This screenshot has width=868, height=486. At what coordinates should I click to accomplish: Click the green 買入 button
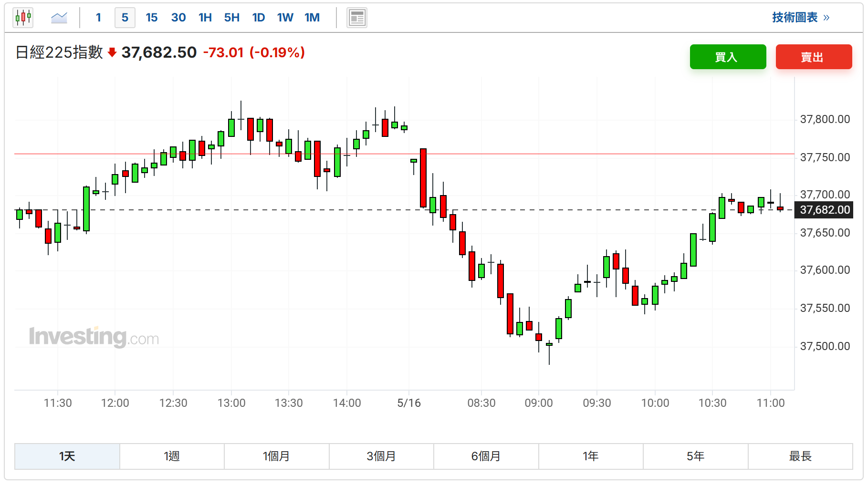tap(728, 57)
